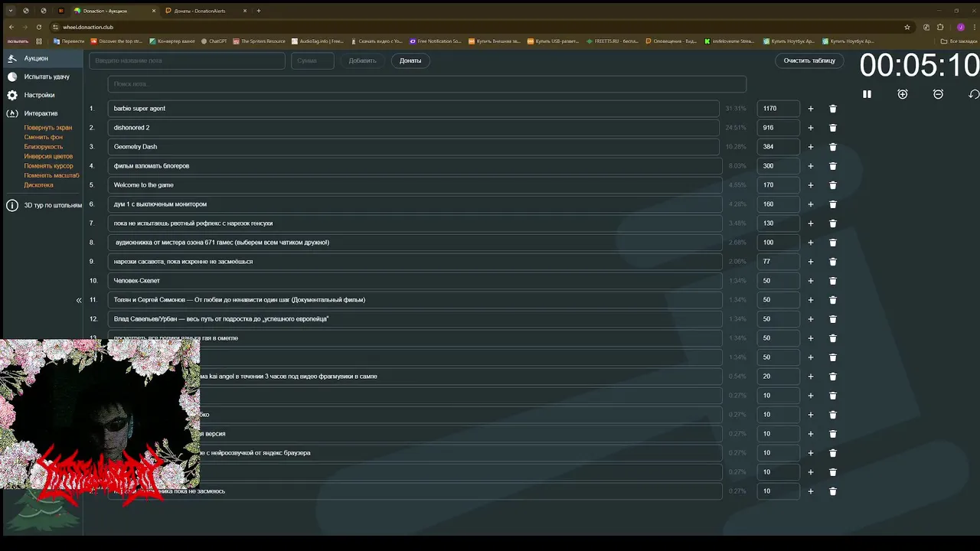
Task: Edit the 77 amount field
Action: [x=778, y=262]
